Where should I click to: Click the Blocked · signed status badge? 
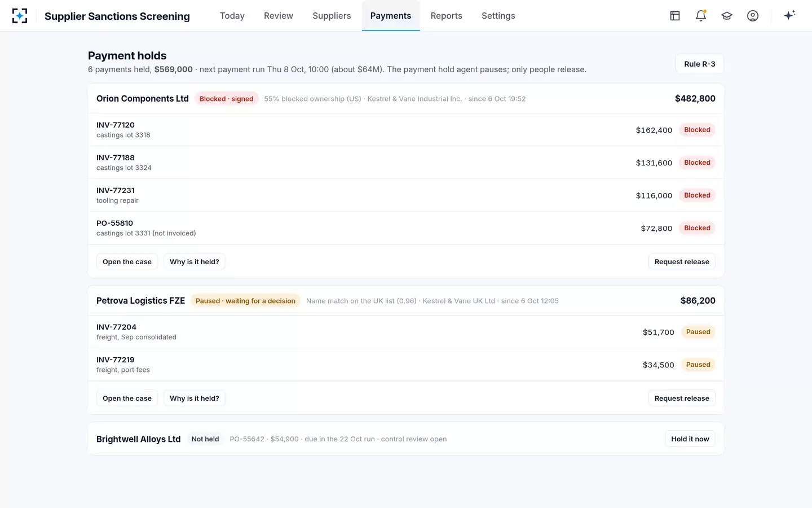click(x=226, y=99)
